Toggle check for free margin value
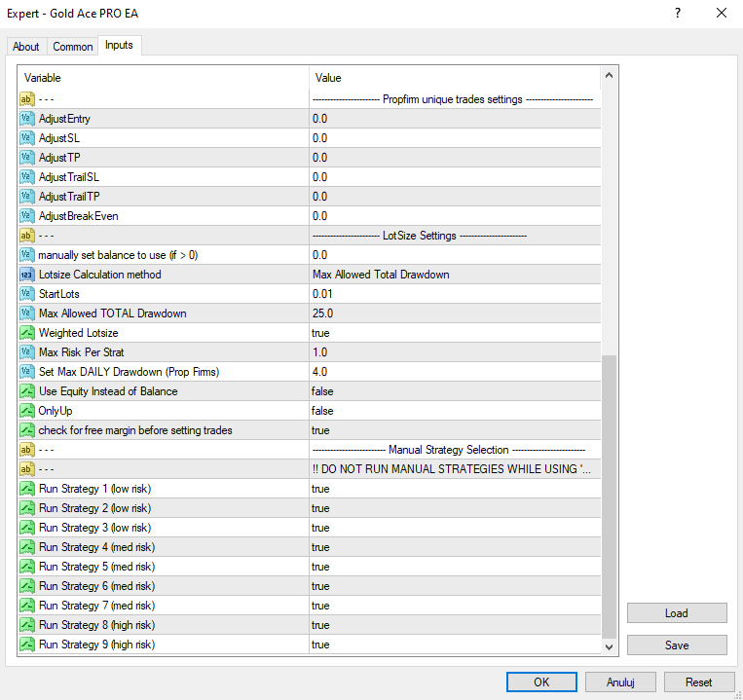 pyautogui.click(x=455, y=430)
